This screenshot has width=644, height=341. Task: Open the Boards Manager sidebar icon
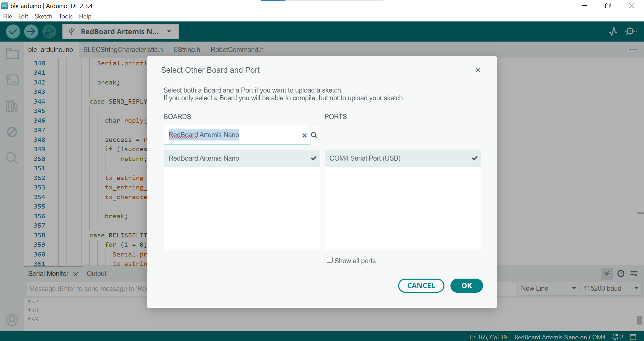click(12, 79)
